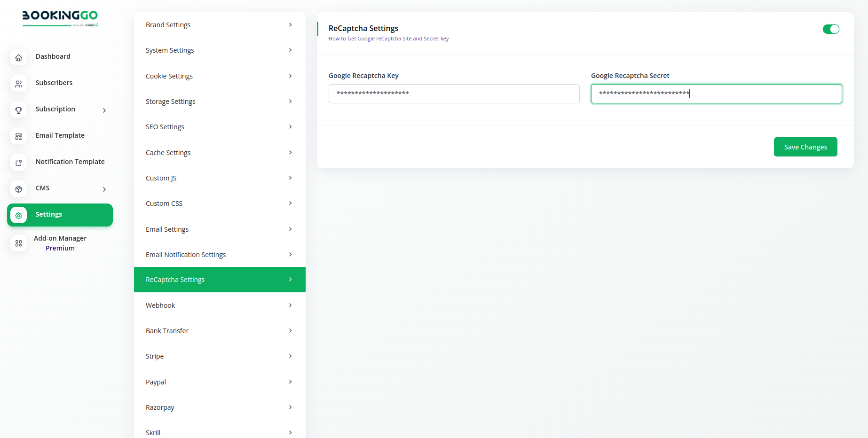Click the Dashboard home icon
Viewport: 868px width, 438px height.
click(18, 57)
